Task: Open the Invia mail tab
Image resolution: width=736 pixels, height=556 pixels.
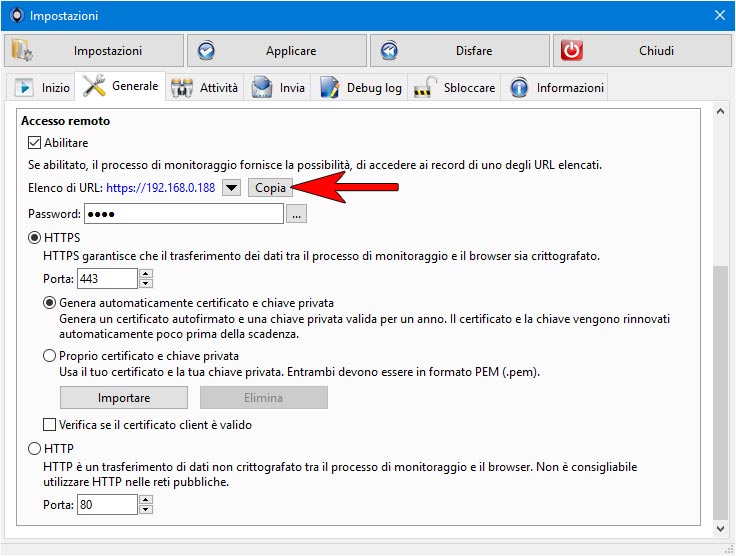Action: tap(278, 87)
